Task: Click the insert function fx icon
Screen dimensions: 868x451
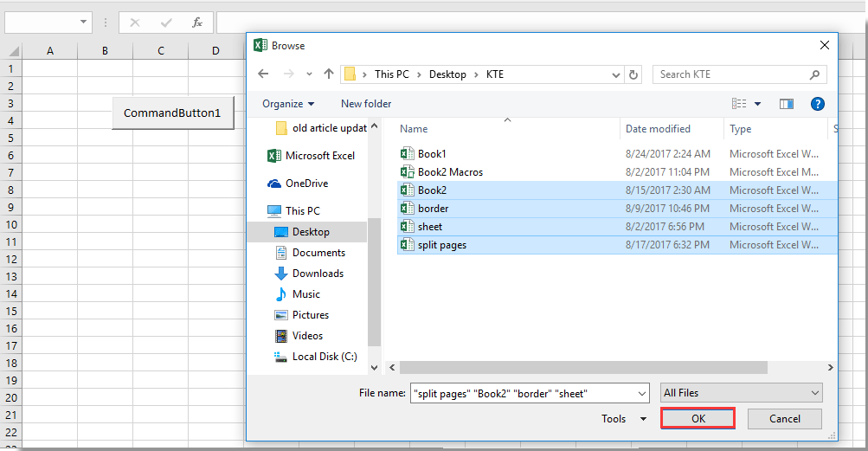Action: 197,23
